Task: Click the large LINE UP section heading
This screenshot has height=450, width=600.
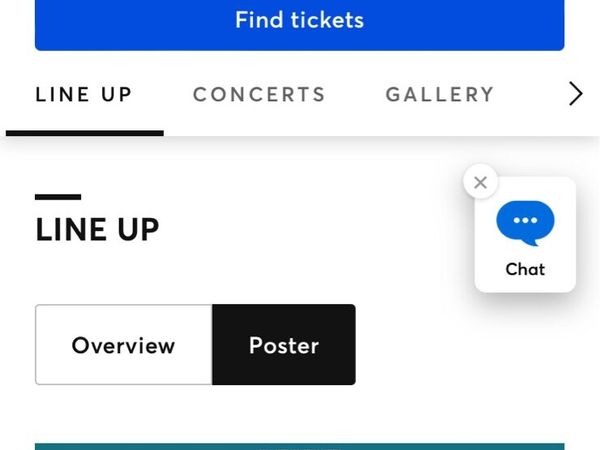Action: pos(97,230)
